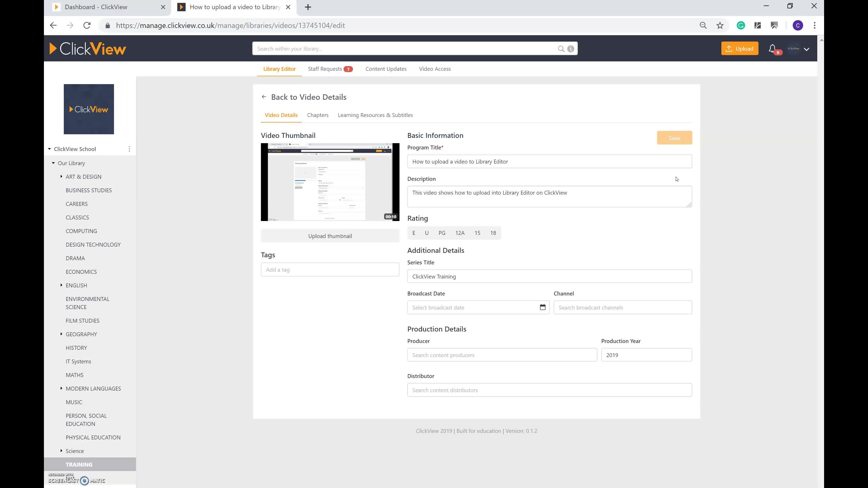Open the search info icon
Image resolution: width=868 pixels, height=488 pixels.
tap(570, 49)
